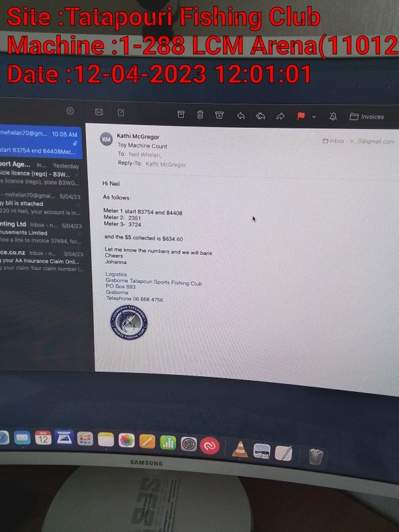Screen dimensions: 399x532
Task: Open Preview in the Dock
Action: (x=261, y=451)
